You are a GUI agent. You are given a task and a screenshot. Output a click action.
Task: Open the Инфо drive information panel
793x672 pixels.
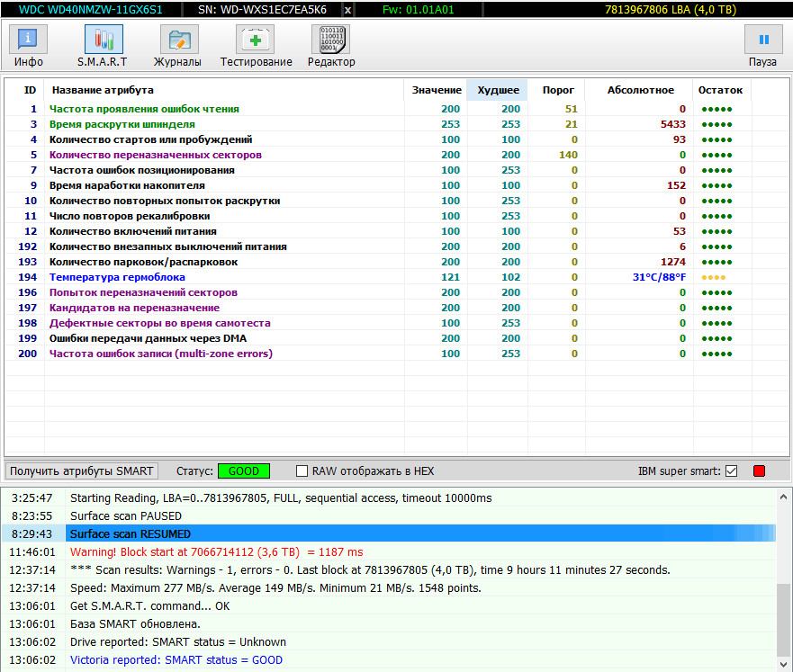pyautogui.click(x=29, y=46)
